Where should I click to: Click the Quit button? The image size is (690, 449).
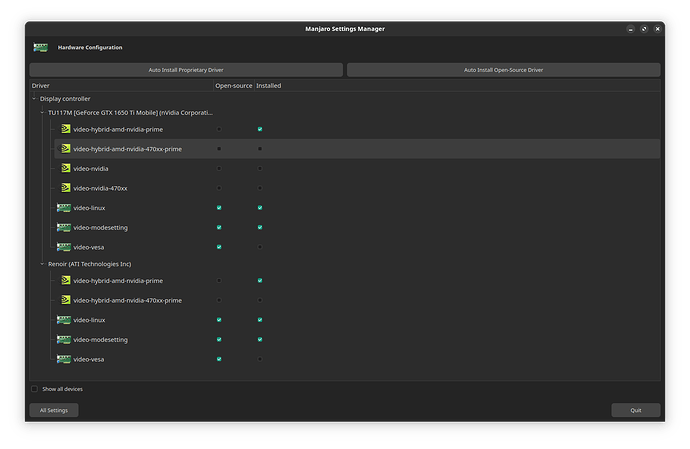(x=636, y=410)
